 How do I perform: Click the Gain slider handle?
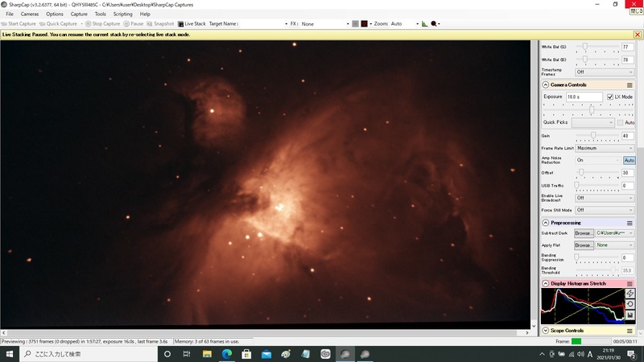point(593,135)
